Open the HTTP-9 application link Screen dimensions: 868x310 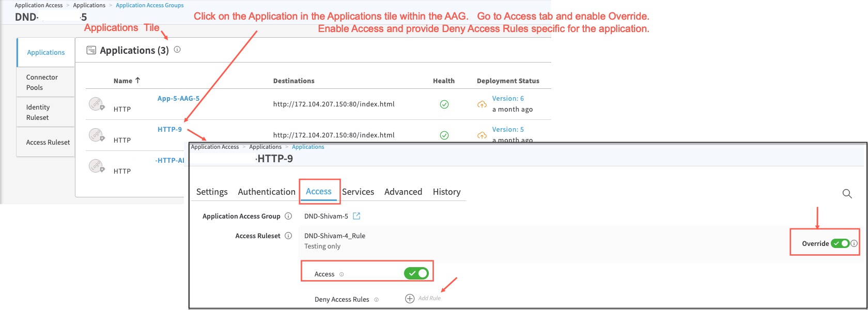tap(169, 129)
